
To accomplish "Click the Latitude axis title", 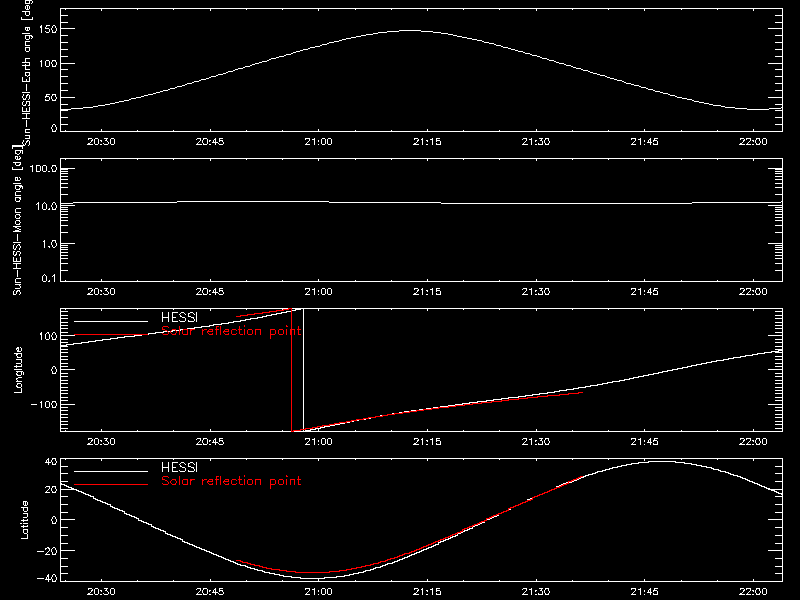I will (24, 520).
